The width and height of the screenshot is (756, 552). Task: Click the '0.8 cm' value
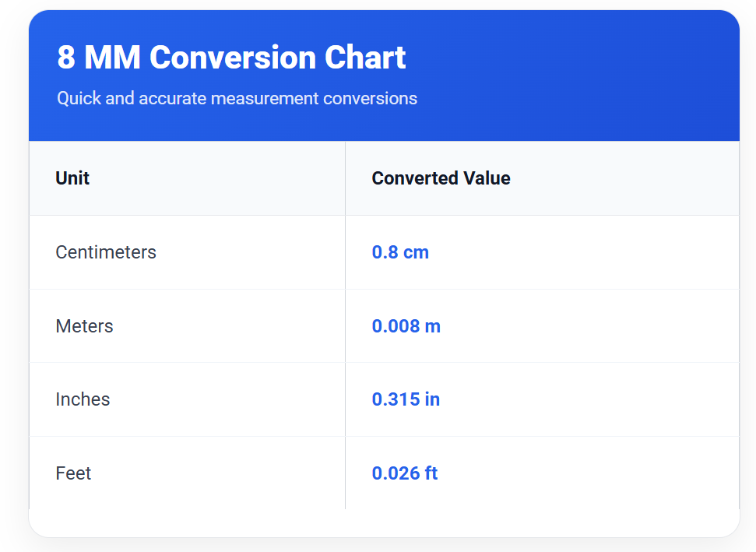[400, 252]
